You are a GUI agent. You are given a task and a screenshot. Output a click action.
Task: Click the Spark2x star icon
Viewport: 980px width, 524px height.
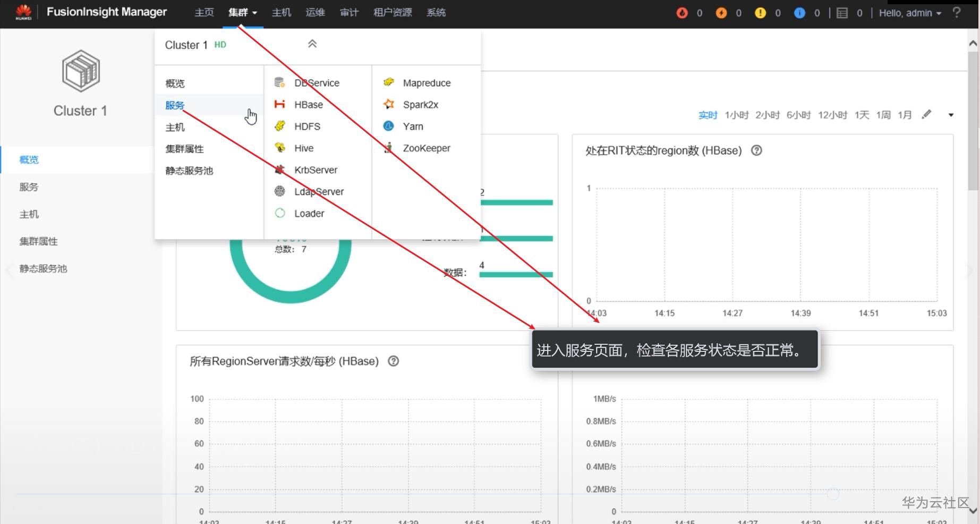pos(389,104)
